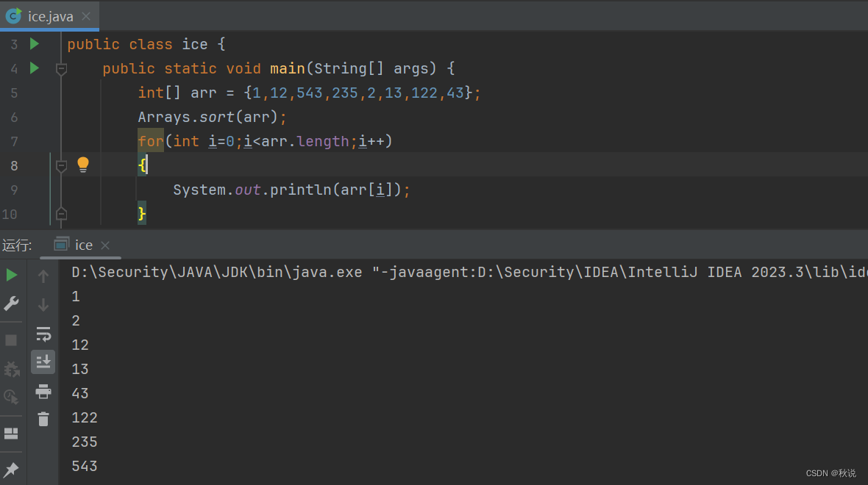Image resolution: width=868 pixels, height=485 pixels.
Task: Click 'System.out.println(arr[i]);' statement
Action: 292,190
